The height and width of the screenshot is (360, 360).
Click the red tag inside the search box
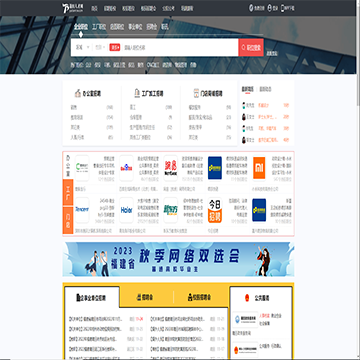115,47
